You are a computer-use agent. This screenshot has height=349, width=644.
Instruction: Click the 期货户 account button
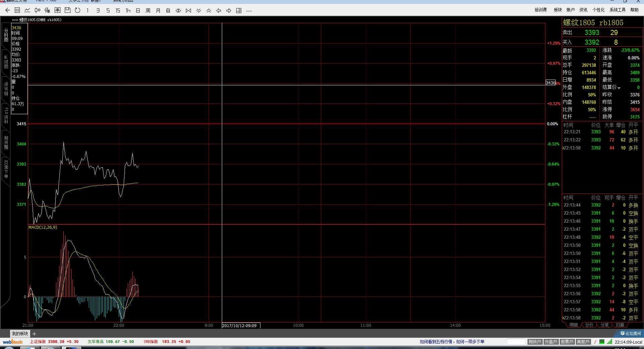point(535,342)
